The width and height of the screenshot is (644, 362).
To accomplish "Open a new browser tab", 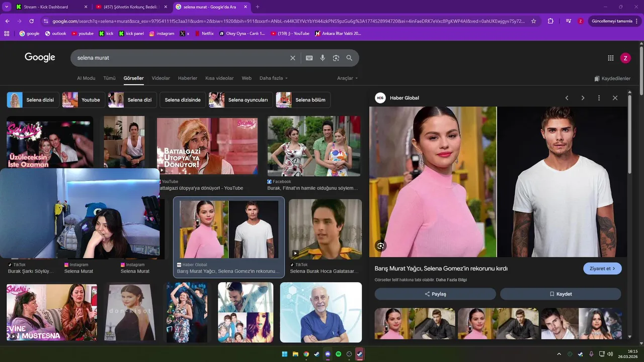I will [258, 7].
